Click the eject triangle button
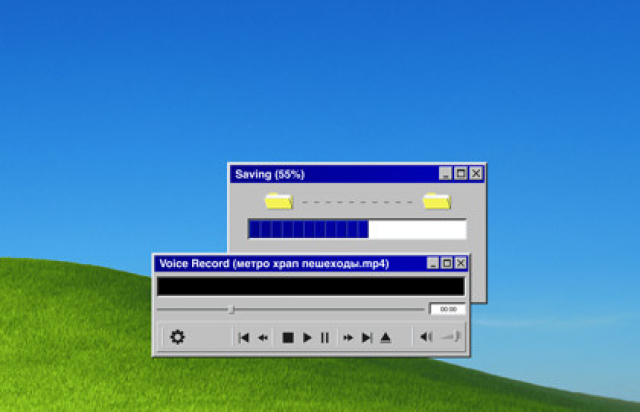640x412 pixels. coord(385,338)
